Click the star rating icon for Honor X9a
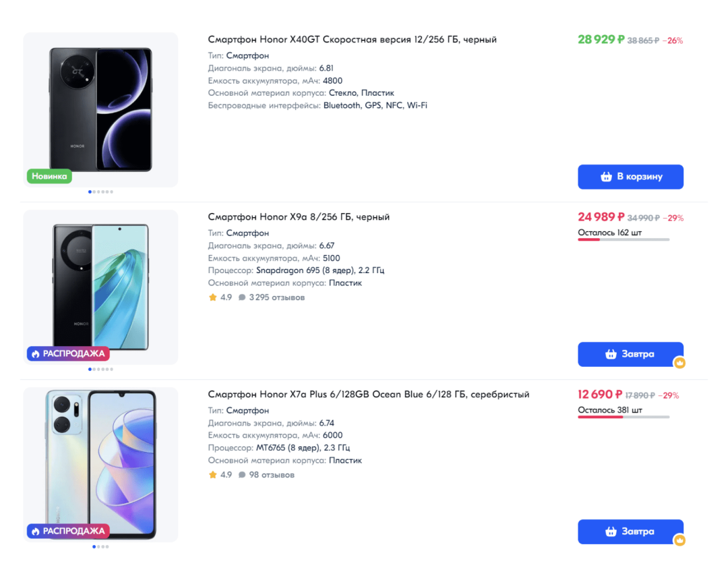This screenshot has width=728, height=576. pyautogui.click(x=213, y=297)
